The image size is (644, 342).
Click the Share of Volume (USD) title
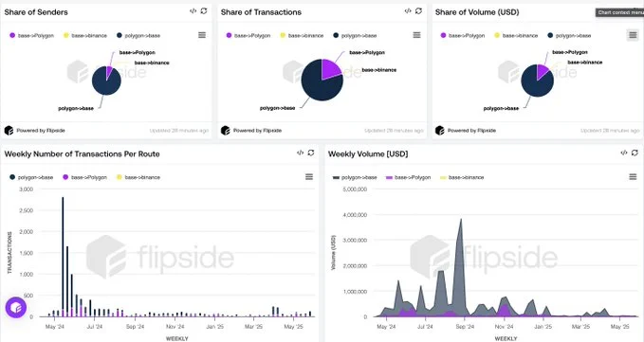click(477, 12)
